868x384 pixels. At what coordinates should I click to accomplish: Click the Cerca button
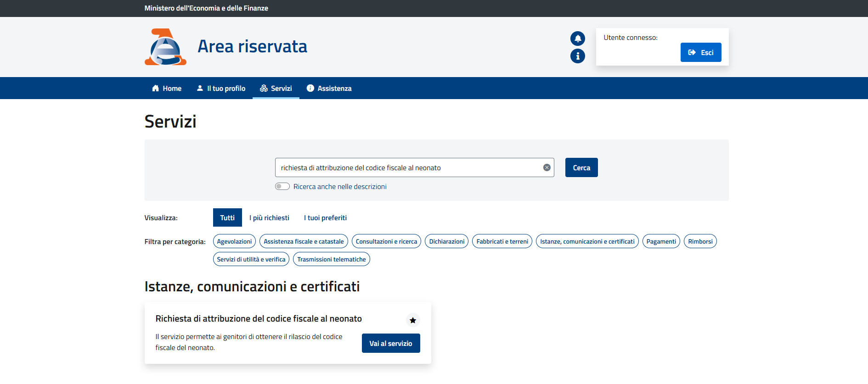[581, 167]
